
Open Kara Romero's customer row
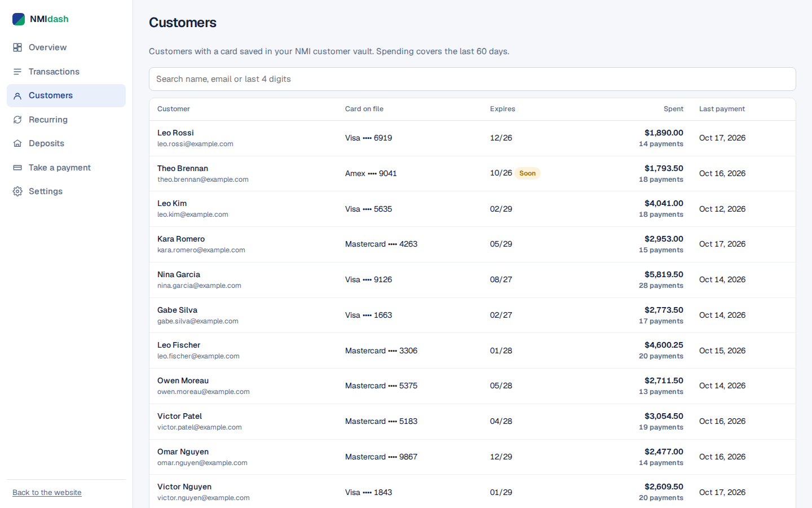[x=472, y=244]
